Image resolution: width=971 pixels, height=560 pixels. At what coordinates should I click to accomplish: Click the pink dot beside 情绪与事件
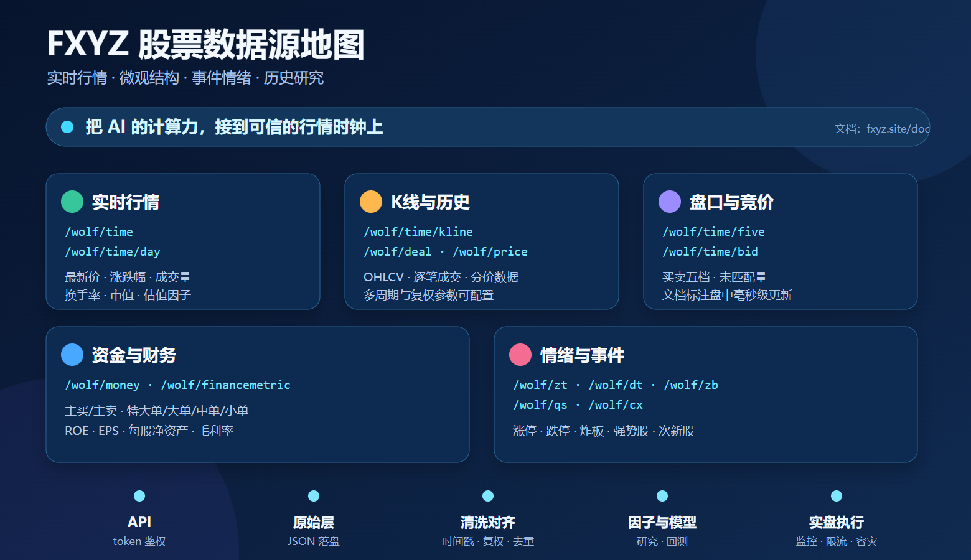click(x=520, y=355)
